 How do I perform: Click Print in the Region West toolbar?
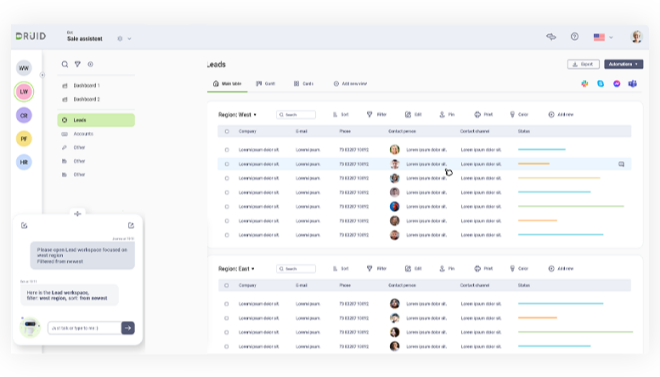[483, 114]
